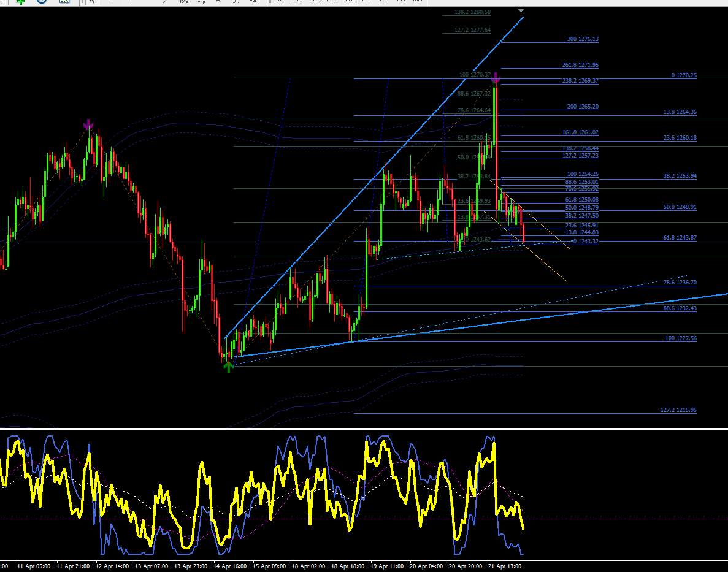Click time axis label 13 Apr 23:00
728x572 pixels.
[x=191, y=566]
